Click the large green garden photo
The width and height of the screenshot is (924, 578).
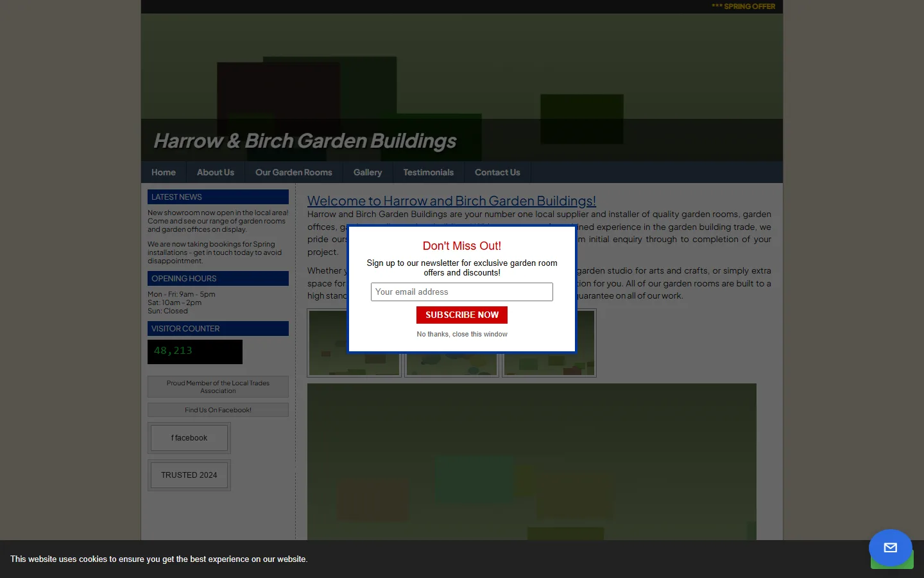[x=532, y=462]
